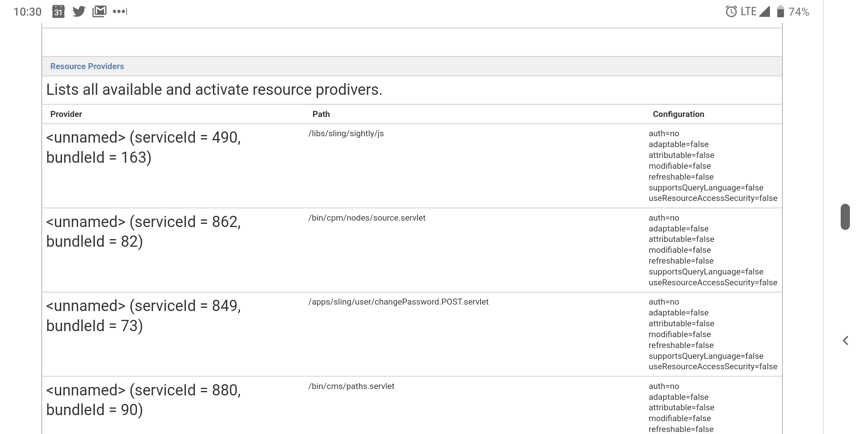Select the Provider column header
The image size is (868, 434).
point(66,113)
